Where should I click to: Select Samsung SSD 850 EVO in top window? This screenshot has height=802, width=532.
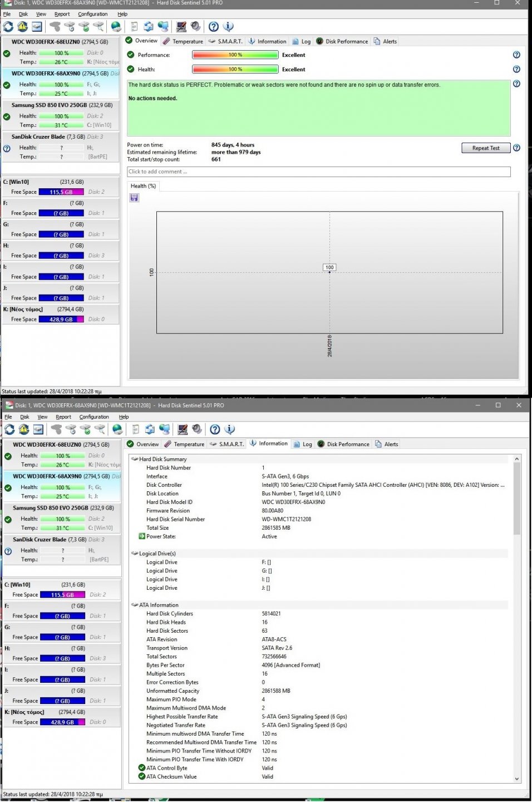pos(61,105)
